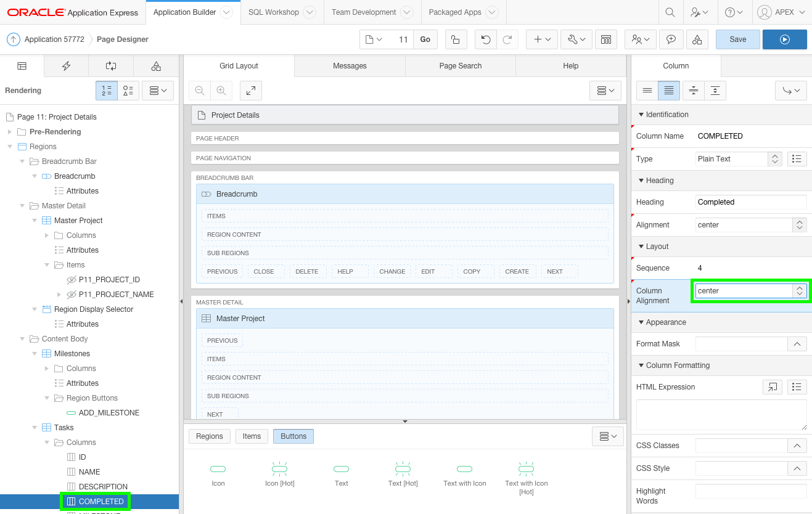Expand the grid layout to full screen
This screenshot has width=812, height=514.
point(251,91)
